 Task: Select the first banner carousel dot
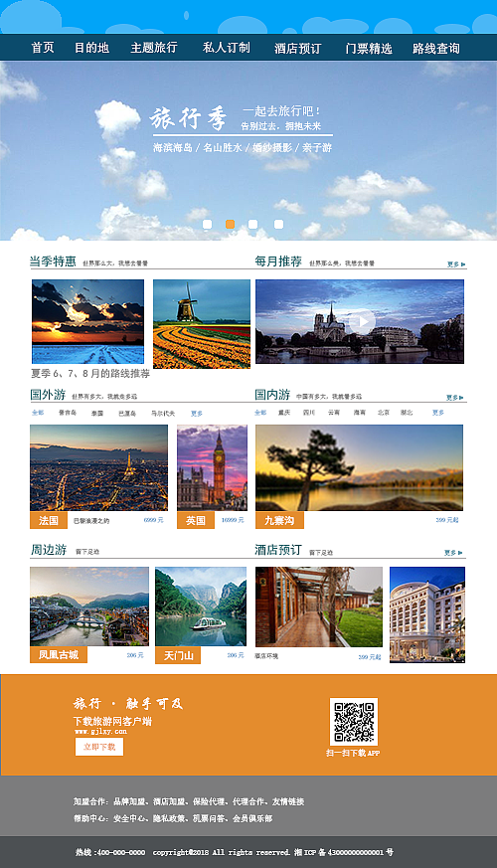(x=207, y=224)
